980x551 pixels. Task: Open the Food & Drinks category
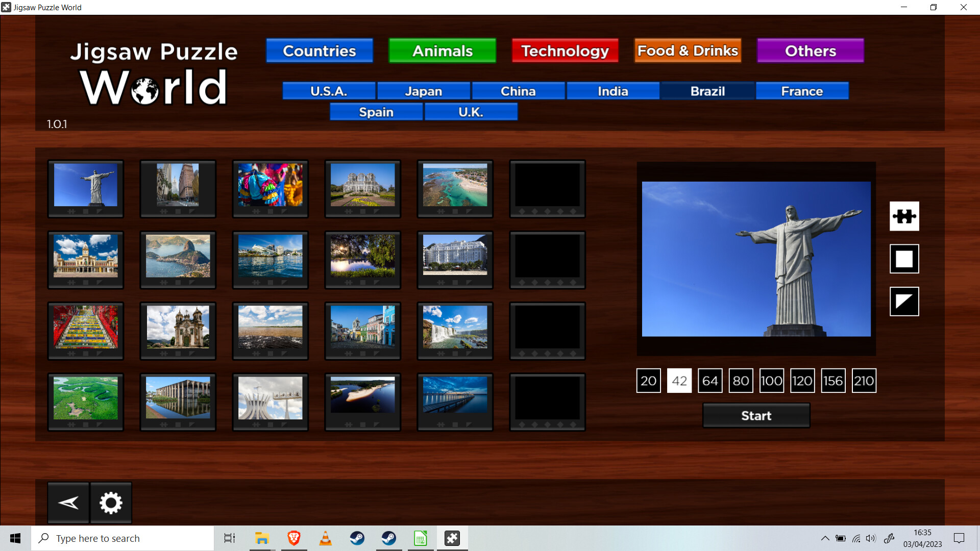click(x=688, y=51)
